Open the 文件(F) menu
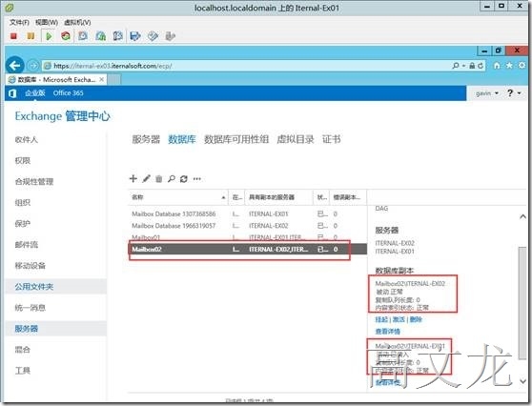 (x=19, y=22)
